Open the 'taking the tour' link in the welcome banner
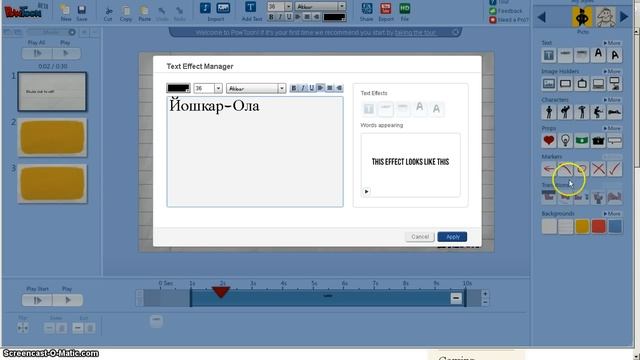Screen dimensions: 640x360 (x=416, y=33)
